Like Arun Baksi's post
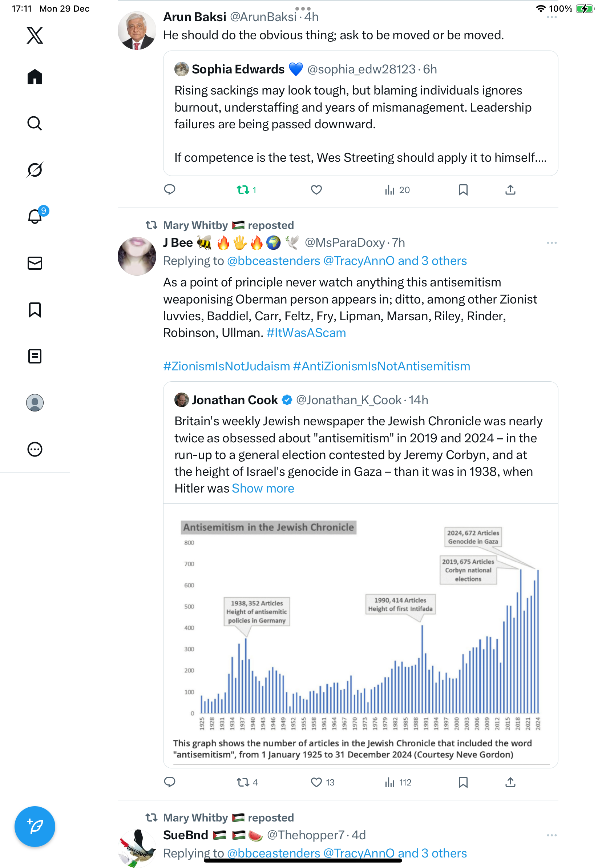The width and height of the screenshot is (606, 868). tap(316, 190)
